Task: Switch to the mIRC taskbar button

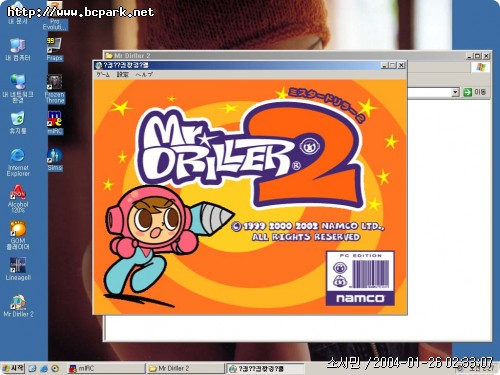Action: [106, 369]
